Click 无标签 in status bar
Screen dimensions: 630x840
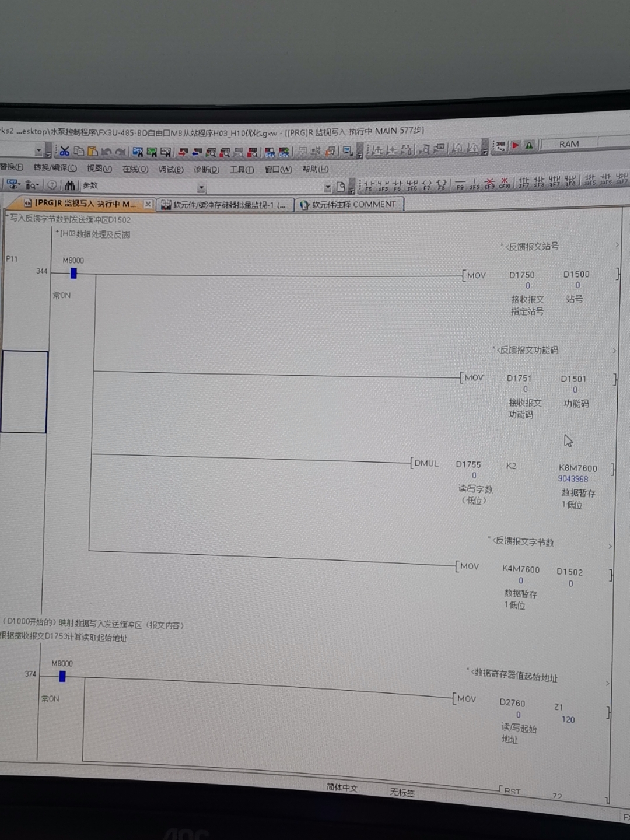[402, 792]
